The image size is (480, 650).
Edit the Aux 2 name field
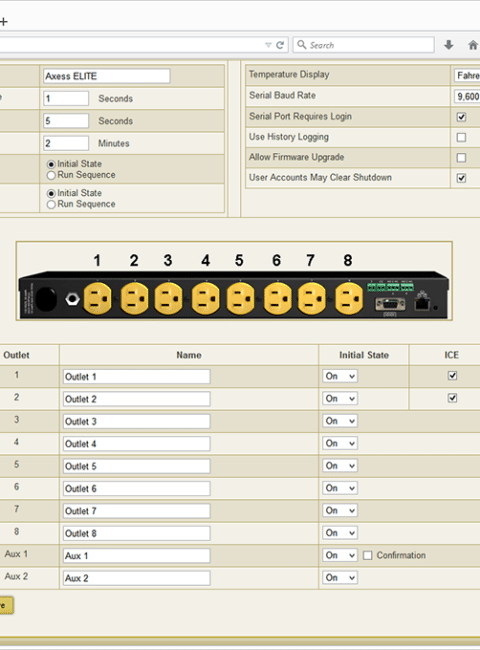[136, 578]
